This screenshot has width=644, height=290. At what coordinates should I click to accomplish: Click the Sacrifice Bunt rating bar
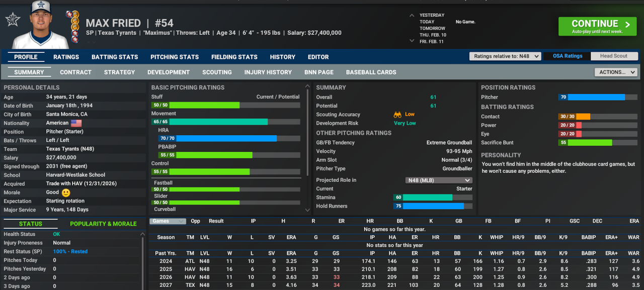(598, 143)
